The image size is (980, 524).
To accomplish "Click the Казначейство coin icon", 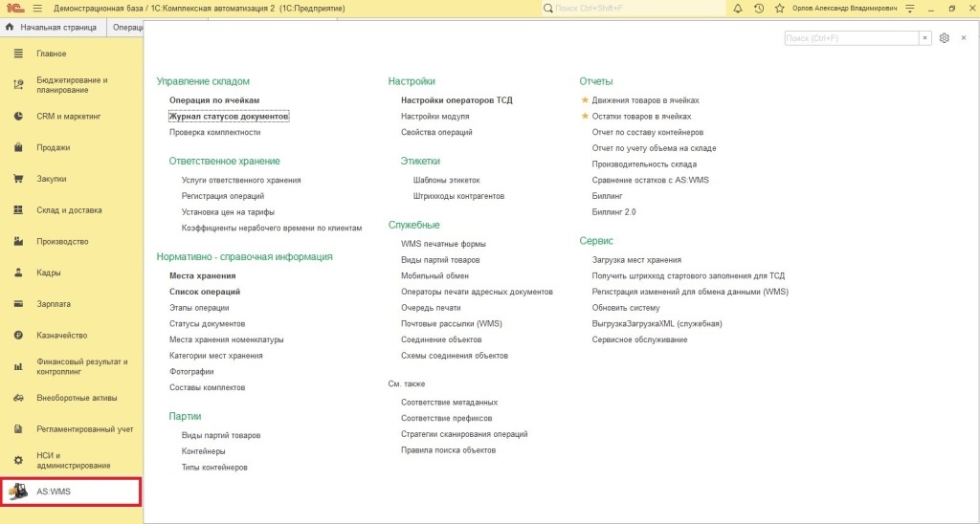I will click(x=19, y=335).
